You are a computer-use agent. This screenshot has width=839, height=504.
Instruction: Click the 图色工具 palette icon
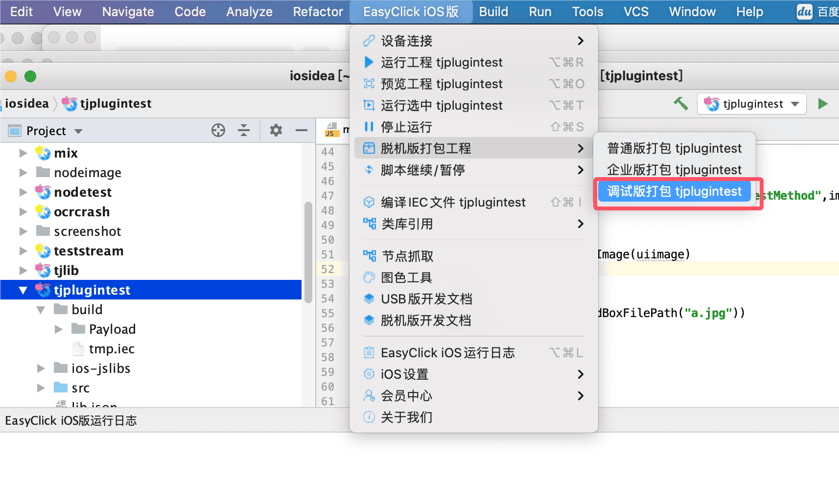point(369,277)
